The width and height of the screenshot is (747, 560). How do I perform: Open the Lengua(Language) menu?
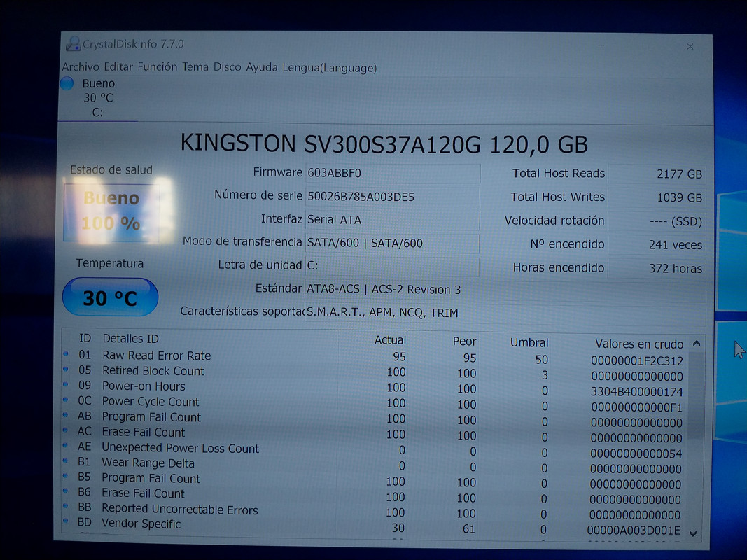pos(330,68)
